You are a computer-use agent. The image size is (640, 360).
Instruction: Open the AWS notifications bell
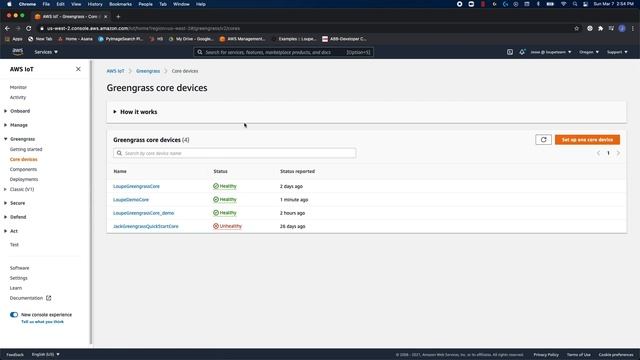pos(522,52)
